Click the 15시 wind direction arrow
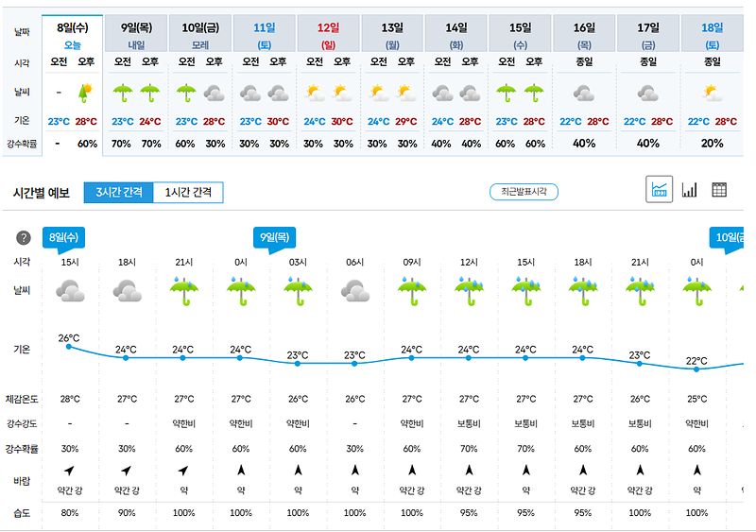756x532 pixels. click(69, 470)
